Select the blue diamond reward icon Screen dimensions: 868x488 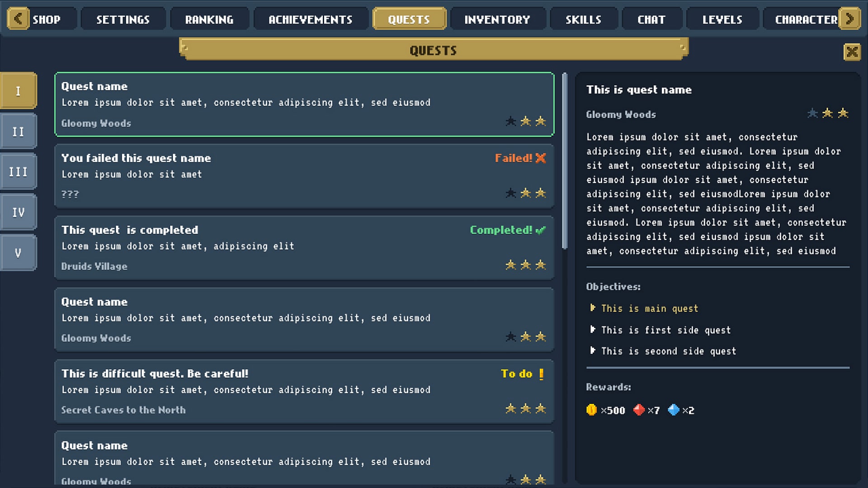point(674,410)
